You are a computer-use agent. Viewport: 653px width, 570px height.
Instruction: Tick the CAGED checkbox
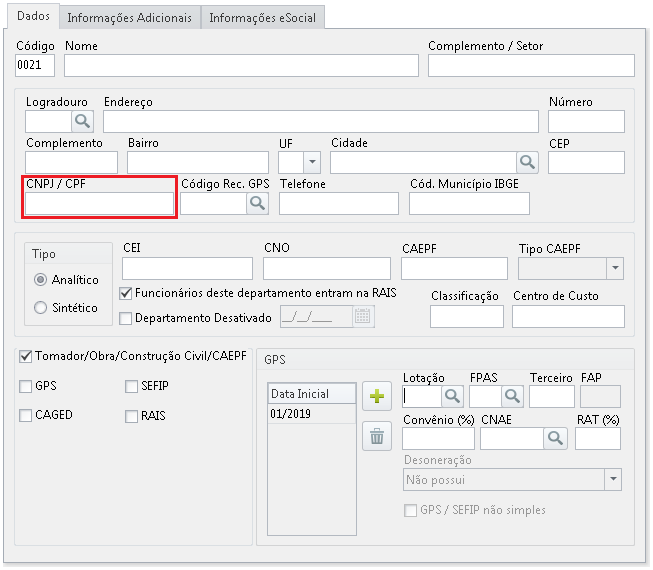(x=25, y=415)
